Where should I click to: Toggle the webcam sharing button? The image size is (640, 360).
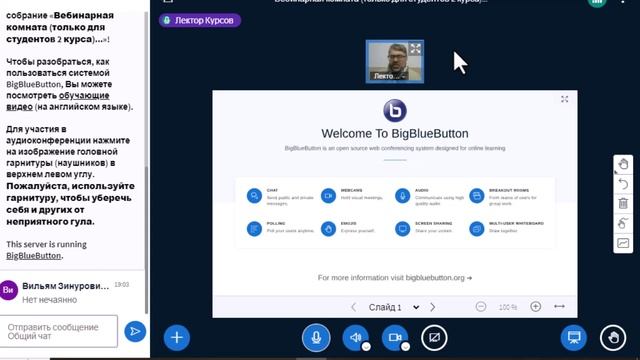coord(394,337)
